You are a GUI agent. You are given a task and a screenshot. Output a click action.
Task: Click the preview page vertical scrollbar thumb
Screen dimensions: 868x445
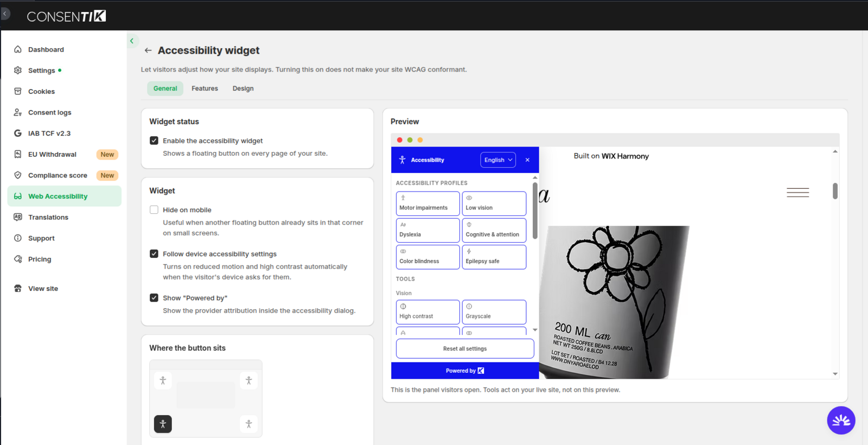click(x=835, y=191)
